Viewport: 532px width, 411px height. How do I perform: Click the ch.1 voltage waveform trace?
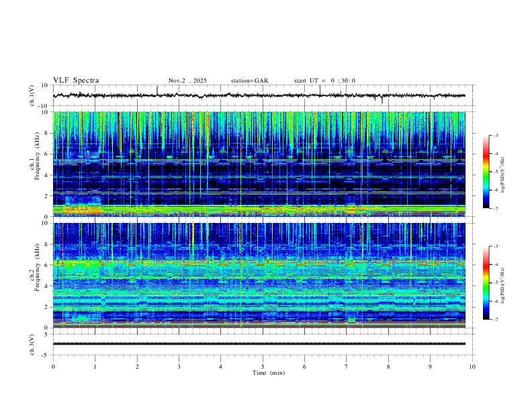[x=259, y=95]
